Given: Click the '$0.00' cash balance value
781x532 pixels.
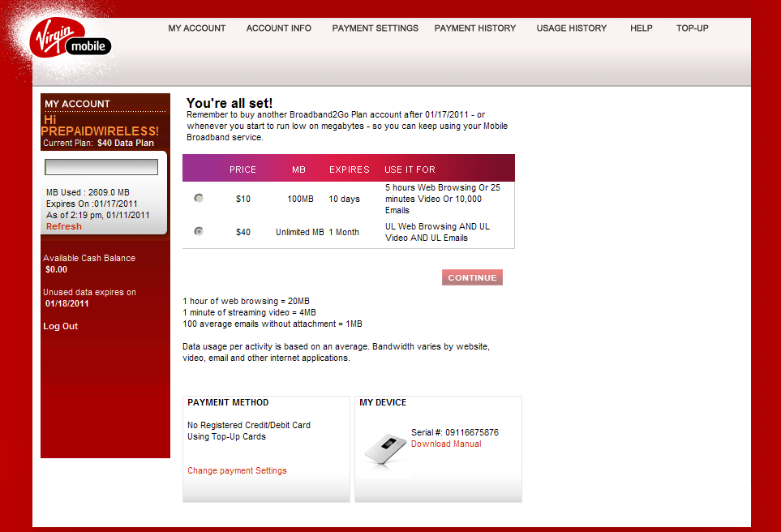Looking at the screenshot, I should (56, 269).
